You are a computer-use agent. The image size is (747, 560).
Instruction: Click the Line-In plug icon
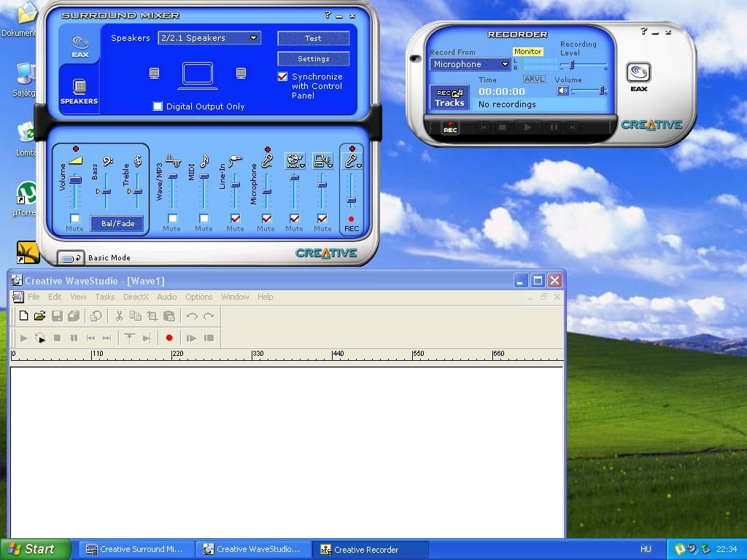[x=236, y=161]
